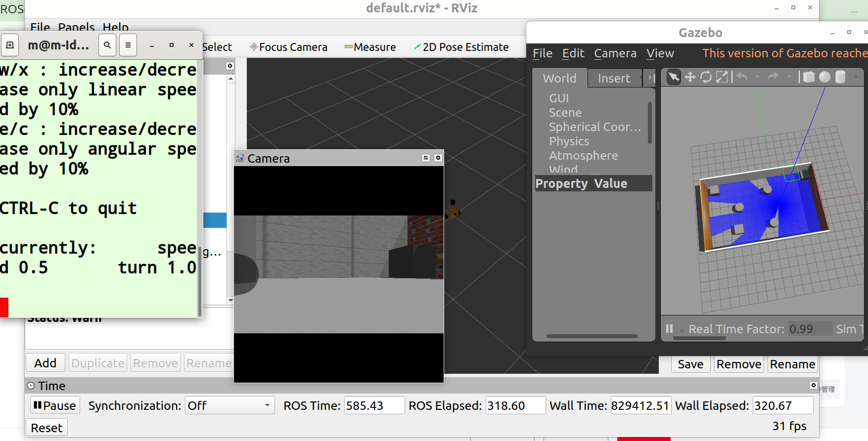Open Synchronization dropdown
868x441 pixels.
pyautogui.click(x=229, y=405)
